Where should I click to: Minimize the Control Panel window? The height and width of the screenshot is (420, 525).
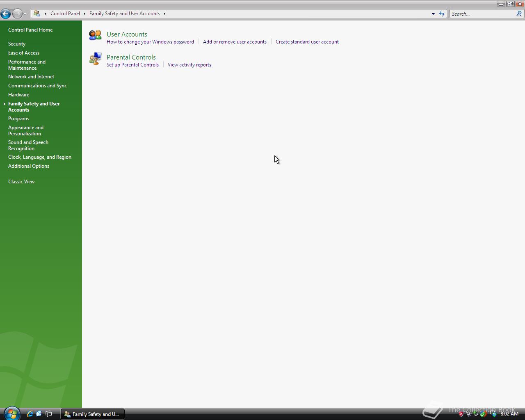pyautogui.click(x=501, y=4)
